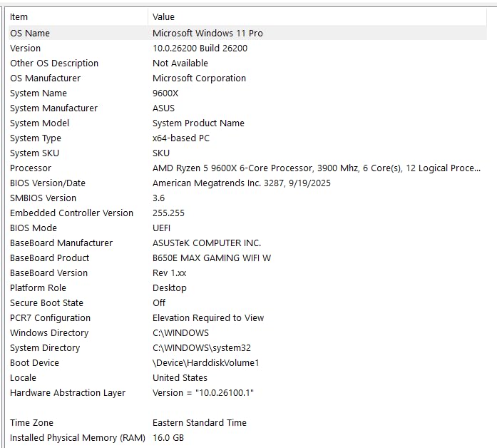This screenshot has height=448, width=497.
Task: Click the 16.0 GB memory value
Action: click(x=168, y=437)
